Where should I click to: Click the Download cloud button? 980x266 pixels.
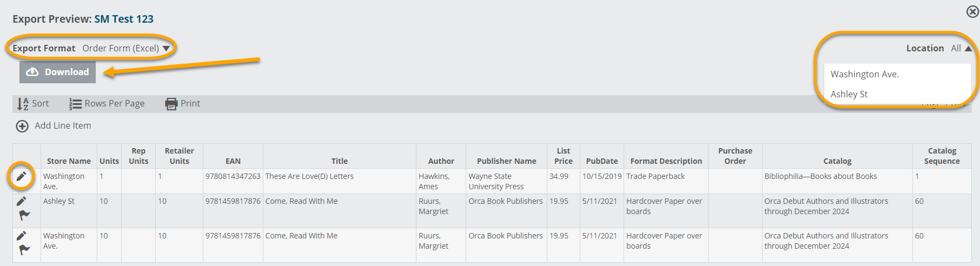[x=57, y=72]
